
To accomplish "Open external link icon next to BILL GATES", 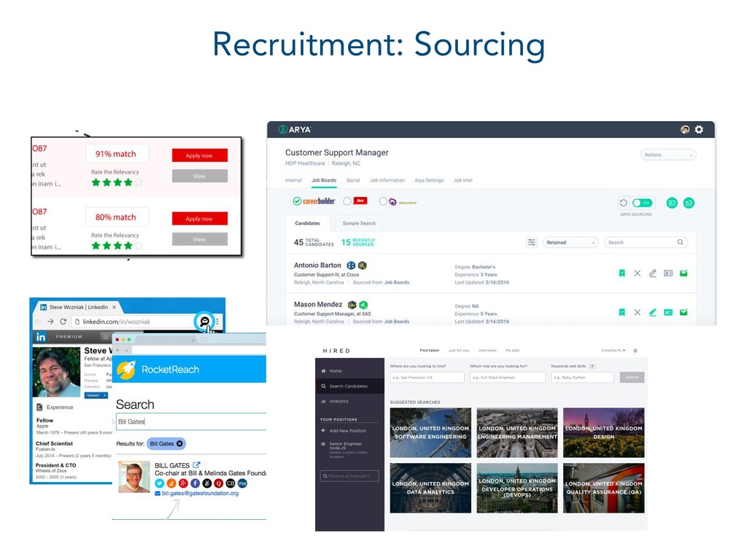I will tap(196, 465).
